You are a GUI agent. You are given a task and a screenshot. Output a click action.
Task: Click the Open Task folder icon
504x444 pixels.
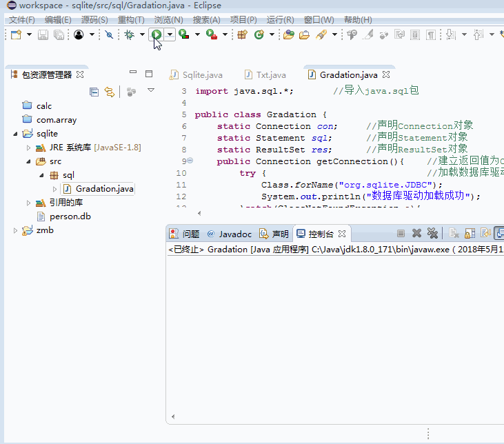point(304,34)
